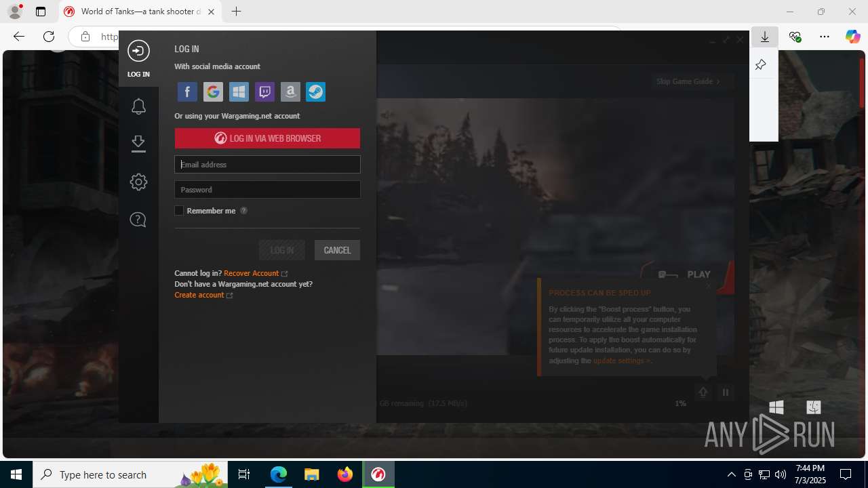Open Copilot icon in Edge

click(853, 37)
